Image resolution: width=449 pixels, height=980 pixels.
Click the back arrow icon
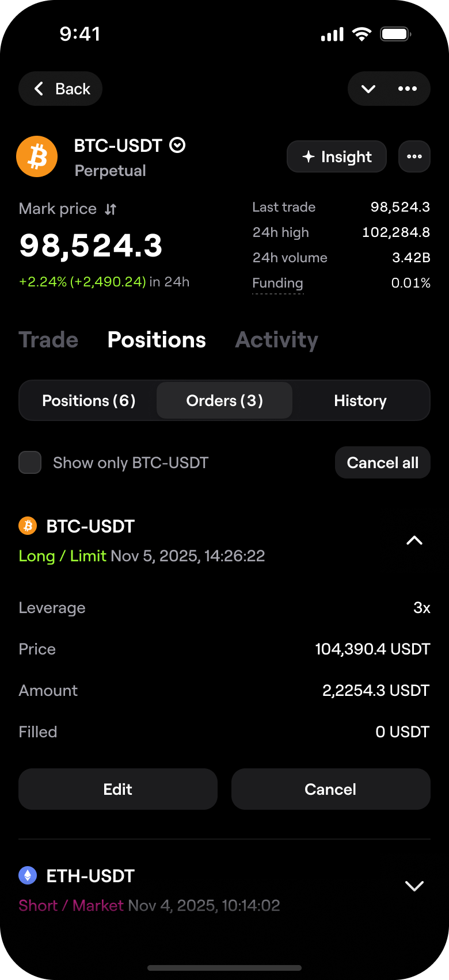39,89
